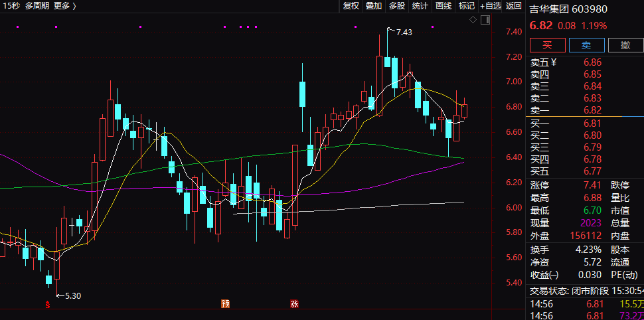Select the 买五 price 6.77

tap(592, 171)
